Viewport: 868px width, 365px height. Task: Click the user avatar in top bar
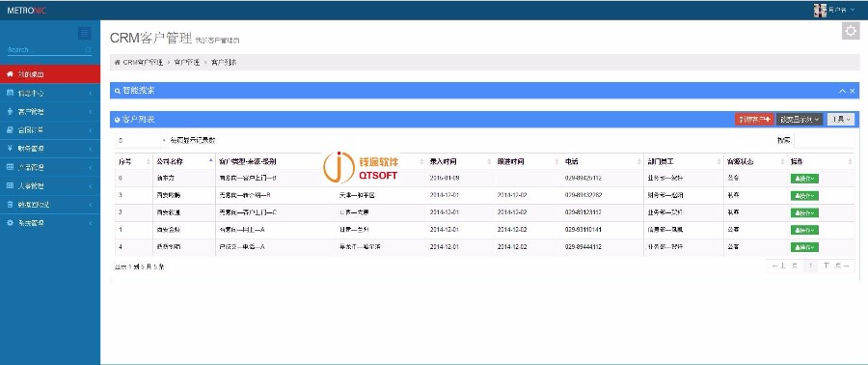820,10
